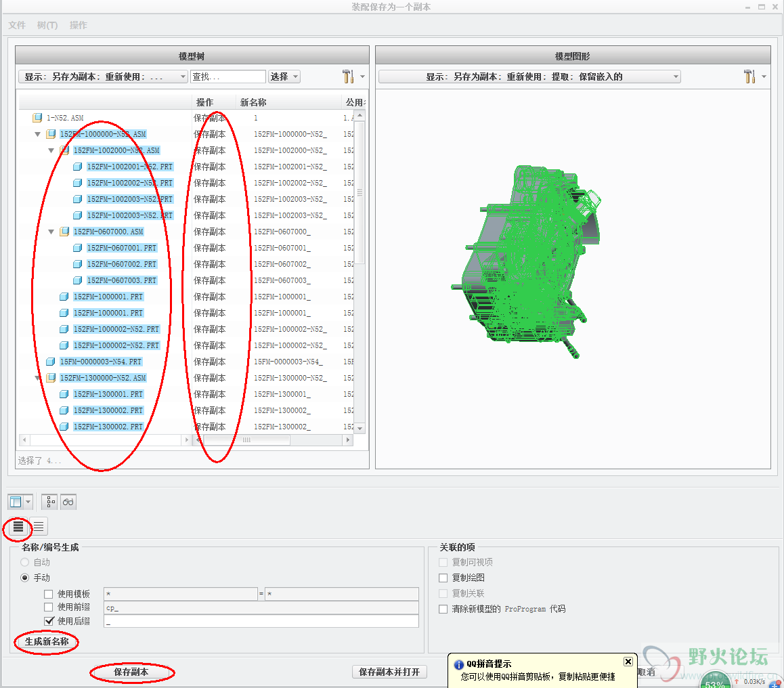The image size is (784, 688).
Task: Click the window layout icon at bottom left
Action: point(16,502)
